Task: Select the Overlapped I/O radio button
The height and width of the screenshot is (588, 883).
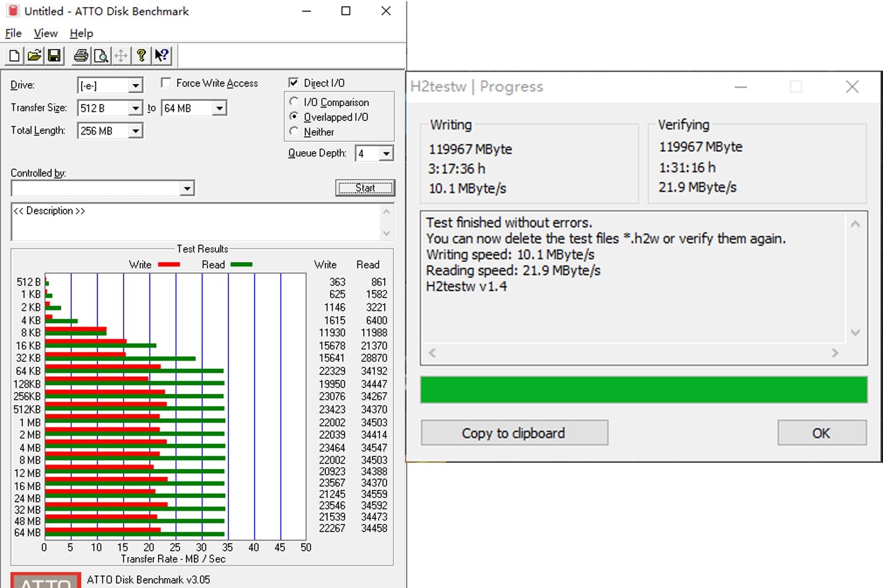Action: point(294,117)
